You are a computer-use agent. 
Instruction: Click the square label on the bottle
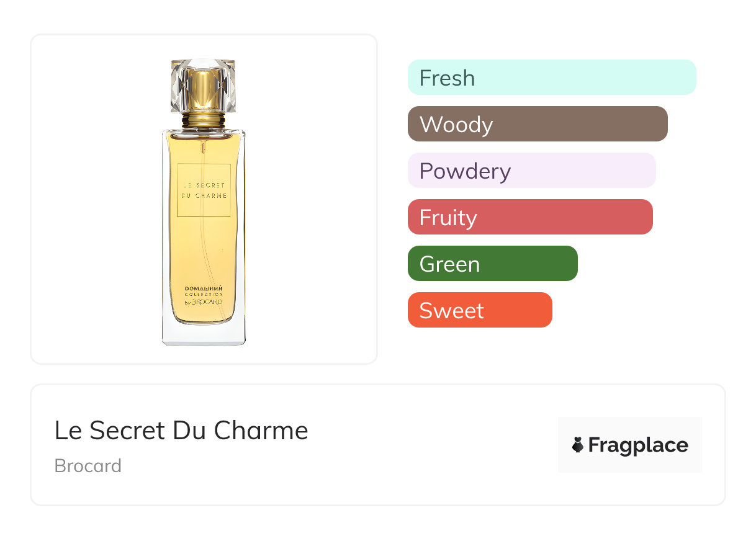(x=204, y=190)
